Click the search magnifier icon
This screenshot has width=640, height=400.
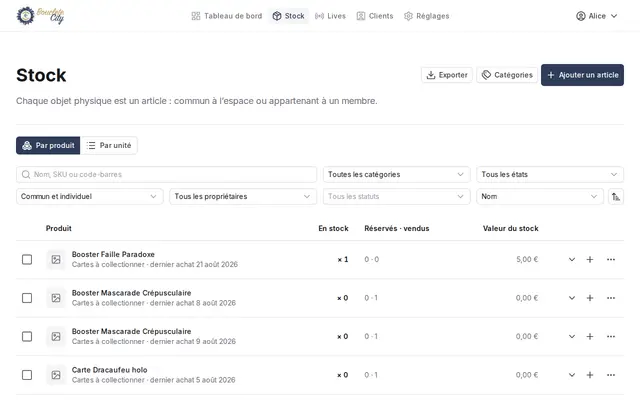click(x=26, y=175)
